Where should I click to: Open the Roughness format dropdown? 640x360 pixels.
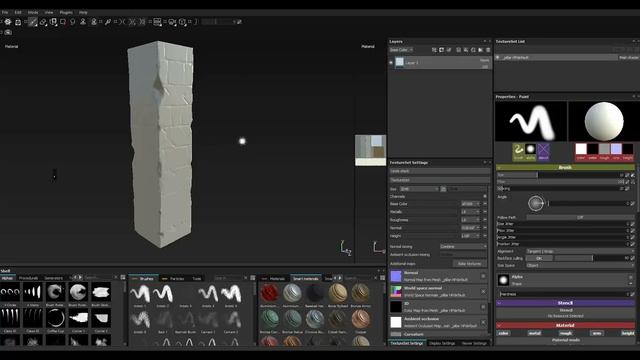click(470, 220)
